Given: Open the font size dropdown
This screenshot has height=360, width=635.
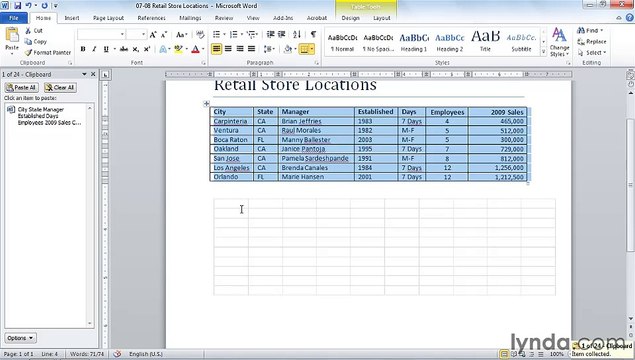Looking at the screenshot, I should tap(143, 34).
